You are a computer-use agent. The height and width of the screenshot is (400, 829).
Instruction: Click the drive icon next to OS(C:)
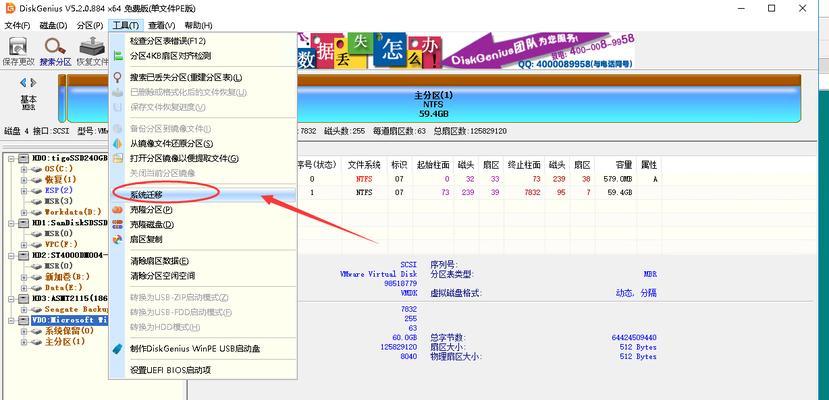pyautogui.click(x=36, y=169)
